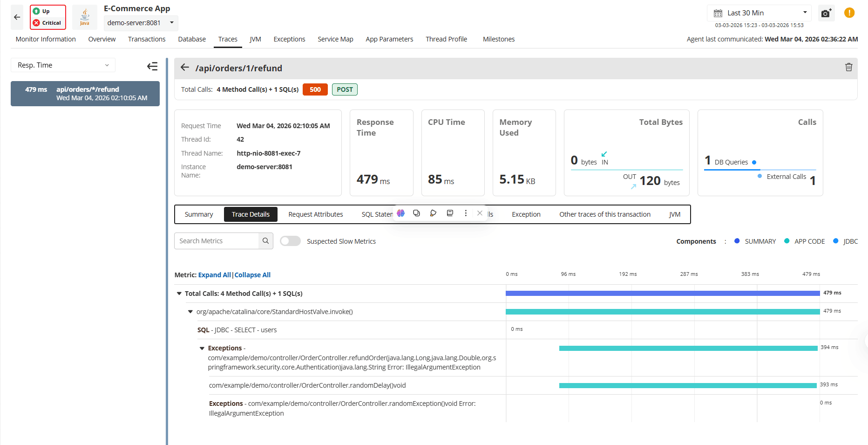Collapse the trace list panel icon
Viewport: 868px width, 445px height.
click(x=152, y=66)
